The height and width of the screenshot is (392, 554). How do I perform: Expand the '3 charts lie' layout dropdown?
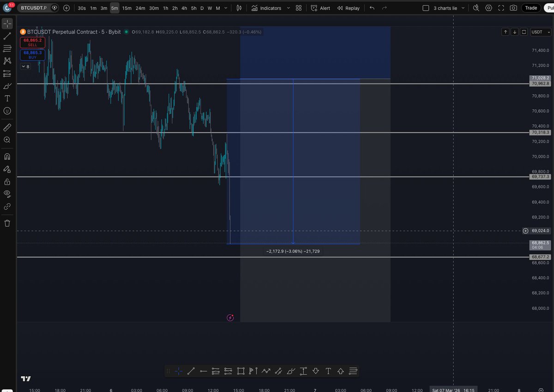click(x=463, y=8)
